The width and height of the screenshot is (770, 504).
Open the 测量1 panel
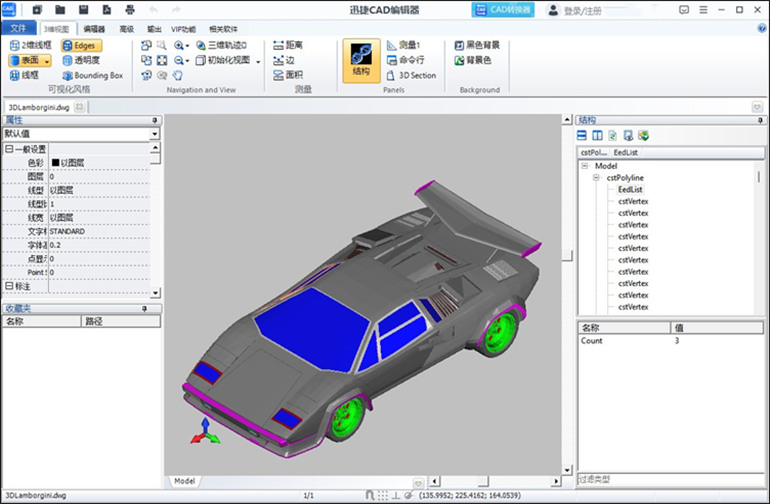click(x=403, y=45)
